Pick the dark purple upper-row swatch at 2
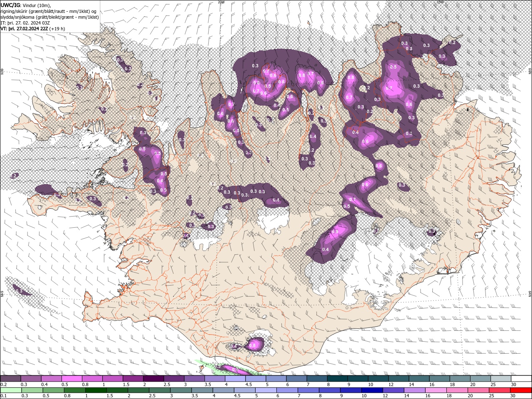 pos(154,379)
